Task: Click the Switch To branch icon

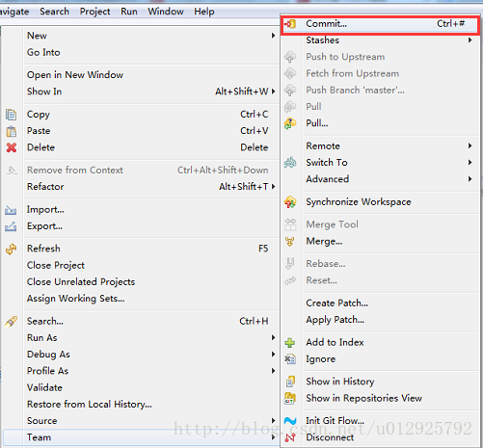Action: pyautogui.click(x=290, y=163)
